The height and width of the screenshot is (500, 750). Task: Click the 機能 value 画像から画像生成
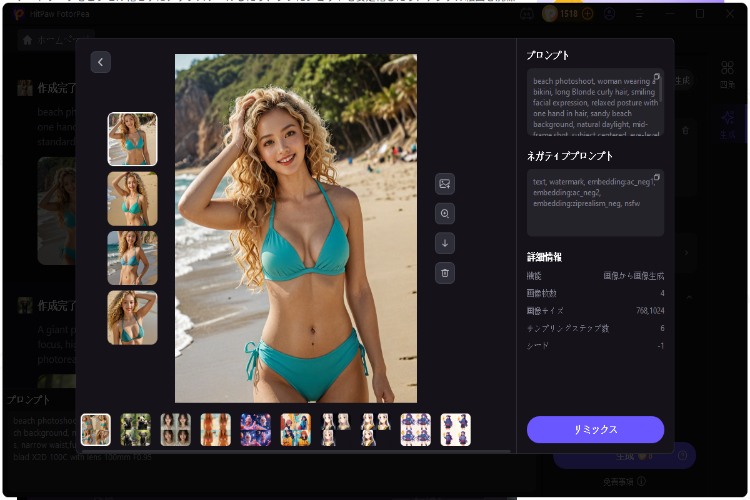(x=634, y=276)
